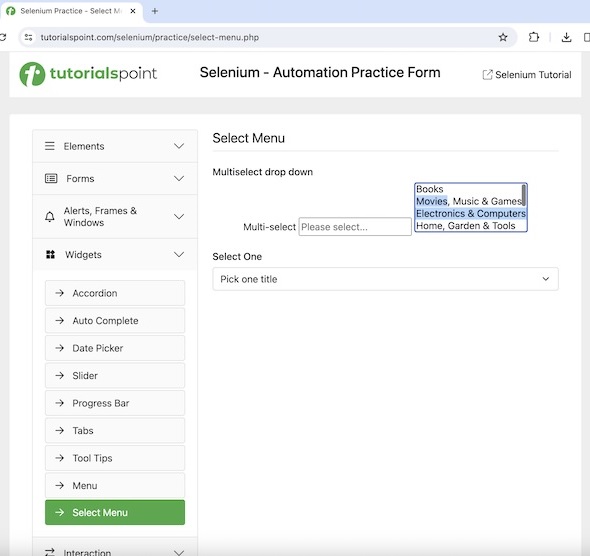Bookmark page with the star icon
The image size is (590, 556).
tap(503, 37)
